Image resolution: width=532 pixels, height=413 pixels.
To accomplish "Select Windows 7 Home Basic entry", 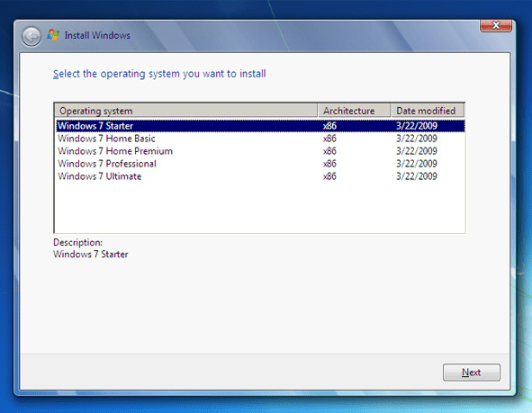I will pyautogui.click(x=260, y=139).
